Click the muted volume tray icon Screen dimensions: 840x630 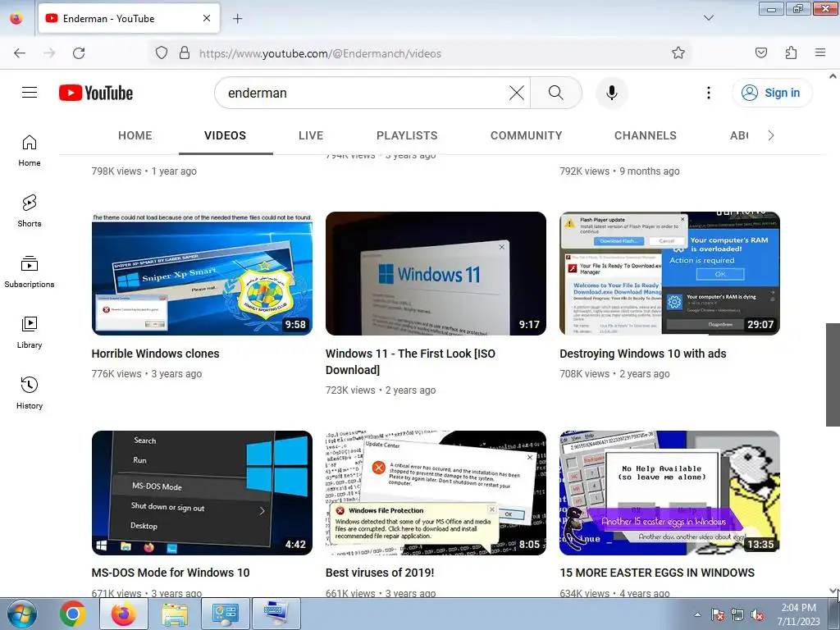[x=757, y=614]
